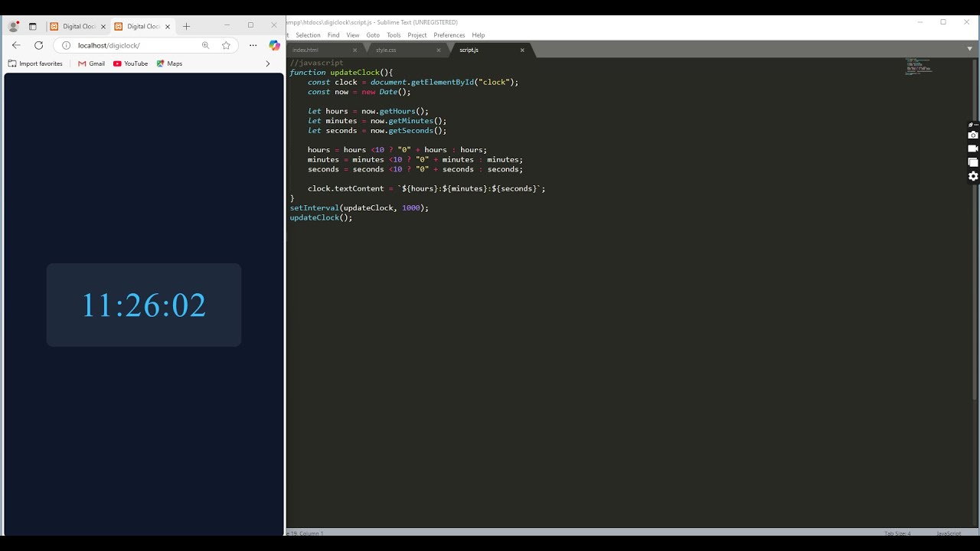
Task: Close the active Digital Clock tab
Action: click(168, 26)
